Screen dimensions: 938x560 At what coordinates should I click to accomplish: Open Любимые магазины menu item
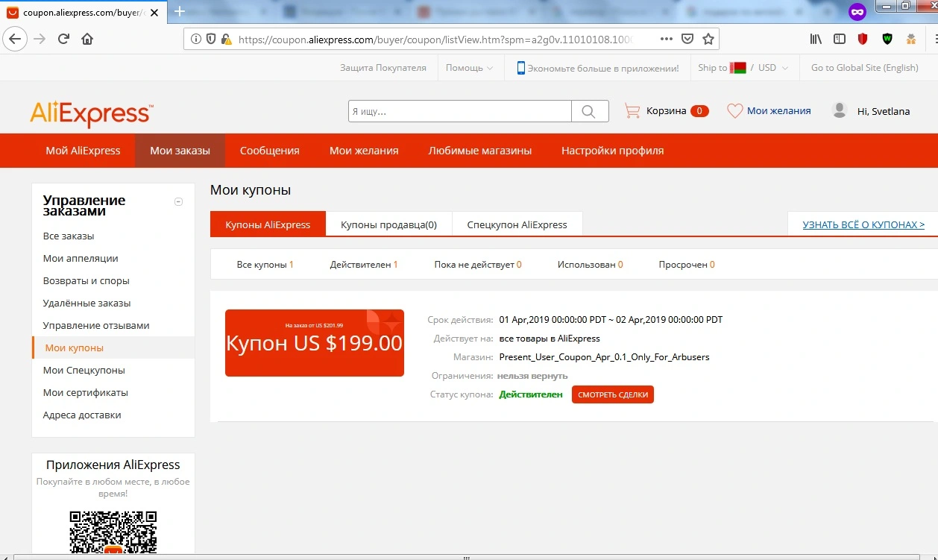pos(480,151)
